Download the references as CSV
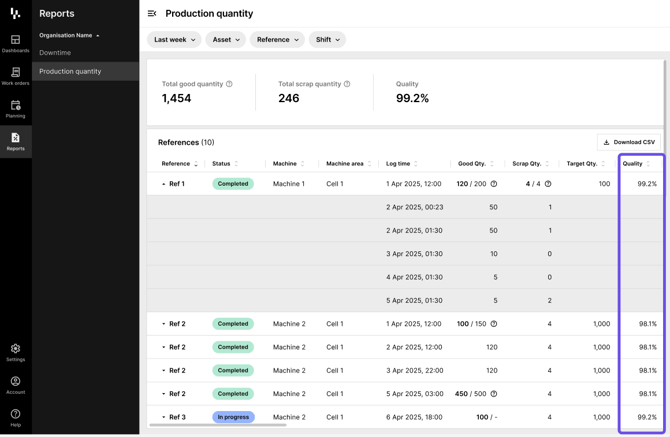 click(x=629, y=142)
